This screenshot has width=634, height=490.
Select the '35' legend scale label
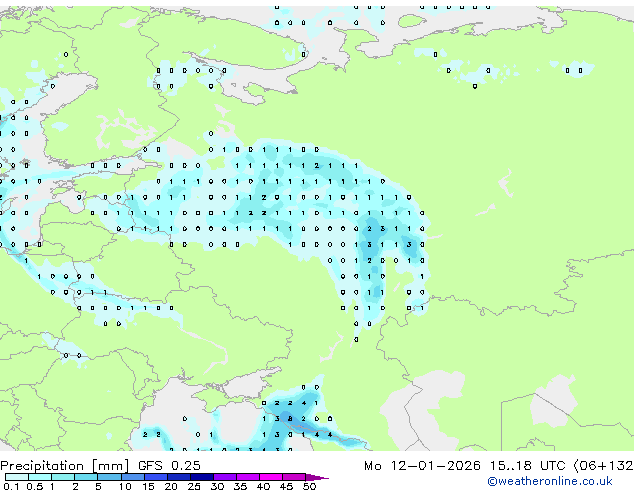240,486
